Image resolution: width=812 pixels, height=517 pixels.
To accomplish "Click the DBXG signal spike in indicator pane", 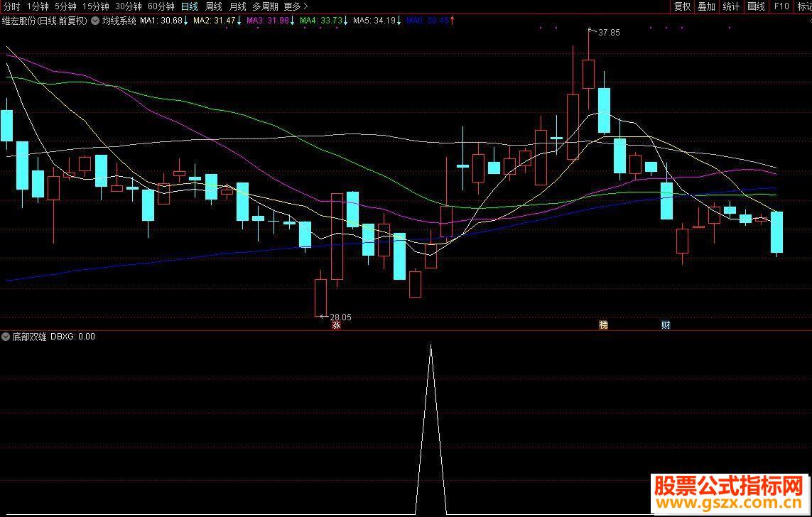I will 431,430.
